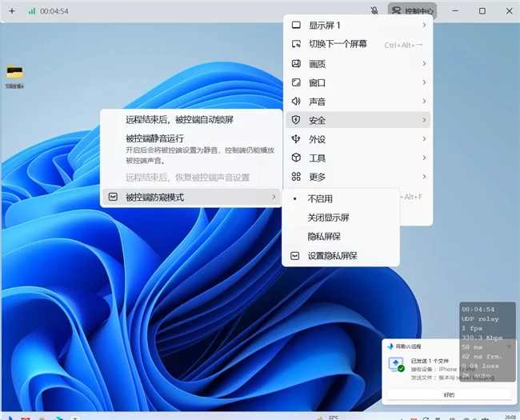Select the 不启用 option

341,198
